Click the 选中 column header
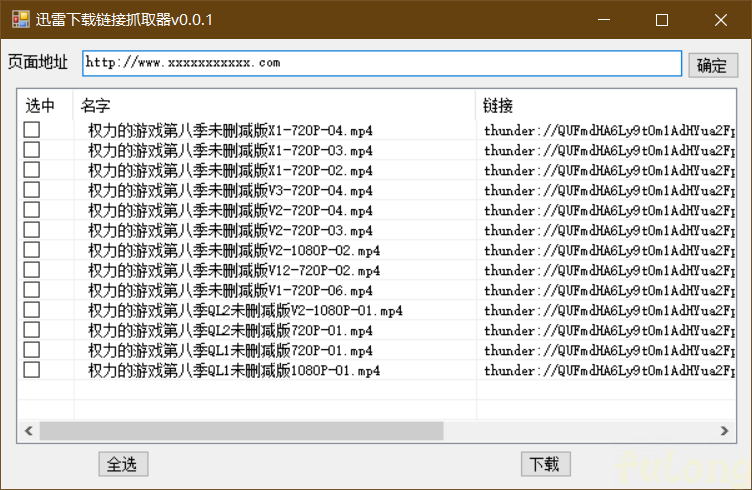 (x=46, y=105)
